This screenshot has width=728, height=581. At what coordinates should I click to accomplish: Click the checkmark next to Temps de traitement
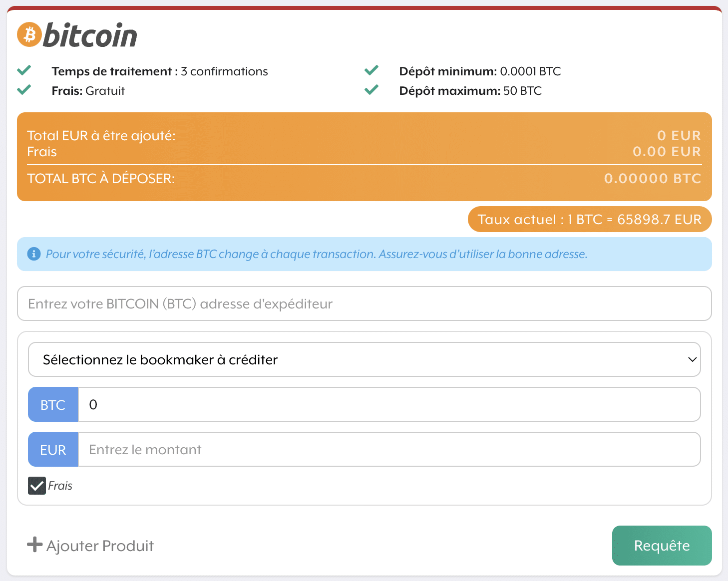click(24, 70)
